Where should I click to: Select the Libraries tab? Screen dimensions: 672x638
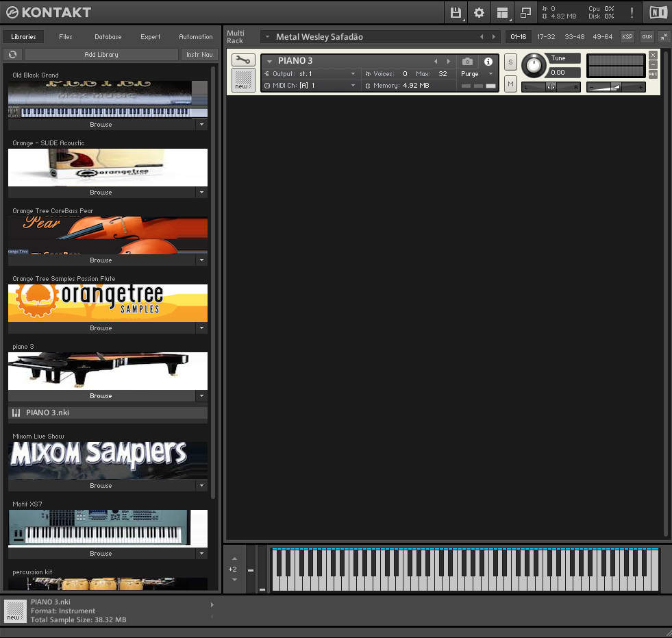click(x=23, y=37)
